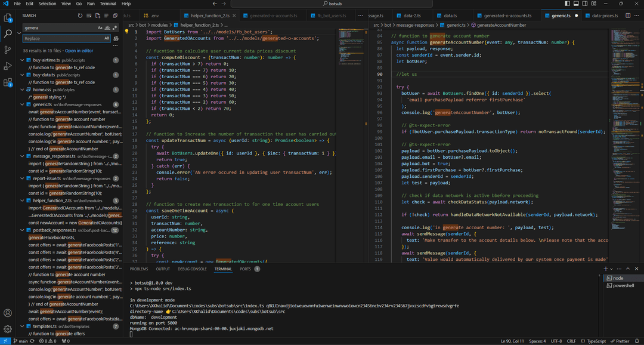Open the Extensions view

coord(8,82)
